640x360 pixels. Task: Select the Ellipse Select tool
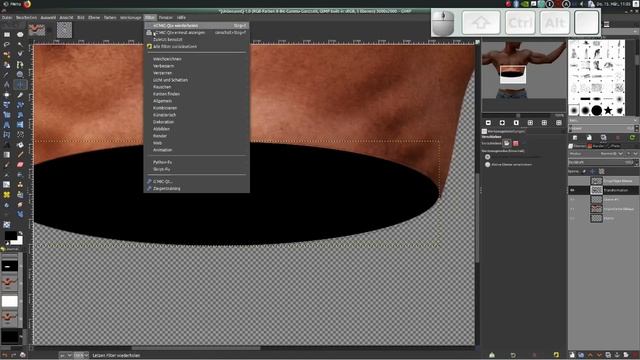click(20, 35)
